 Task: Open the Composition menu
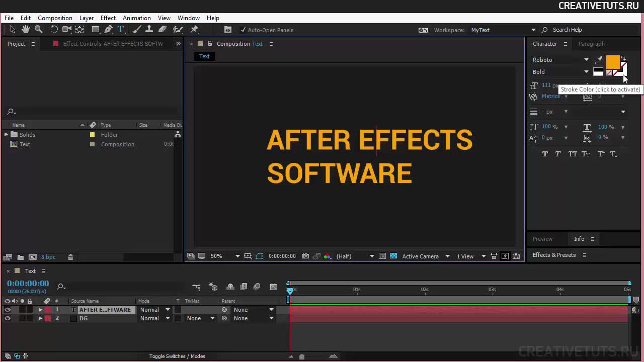point(55,18)
